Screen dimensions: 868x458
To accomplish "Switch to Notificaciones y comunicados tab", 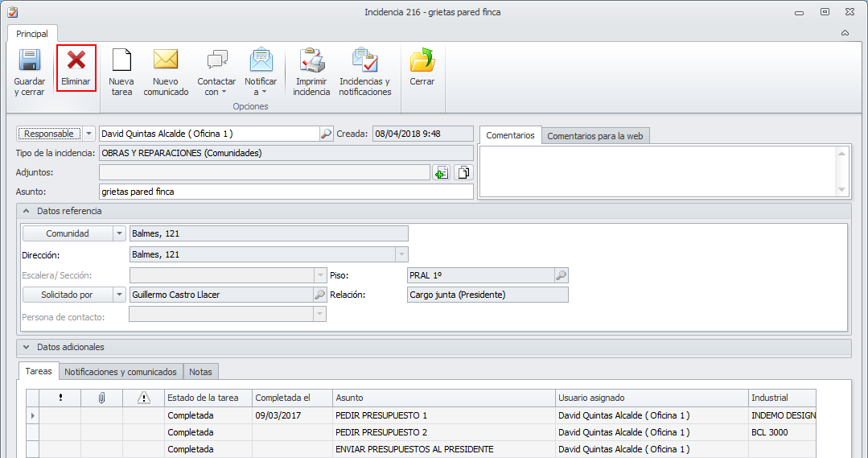I will click(121, 372).
